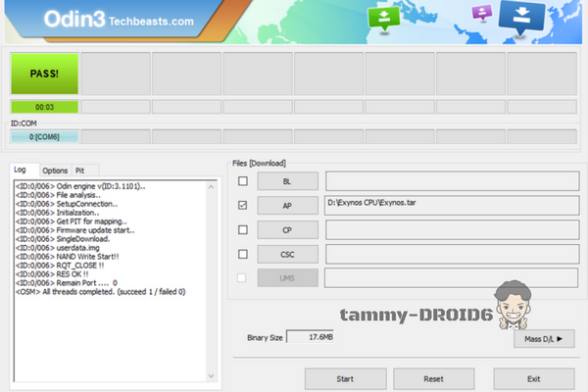Uncheck the AP file checkbox

pos(243,205)
